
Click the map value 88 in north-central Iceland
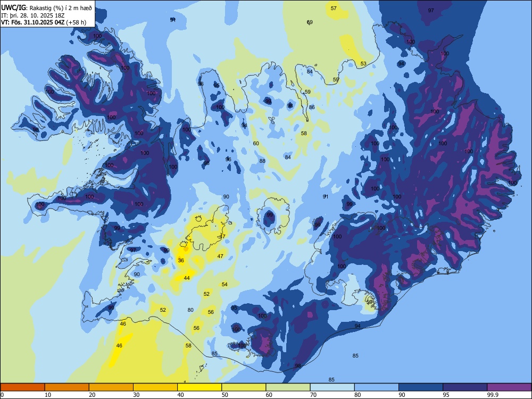(x=262, y=161)
